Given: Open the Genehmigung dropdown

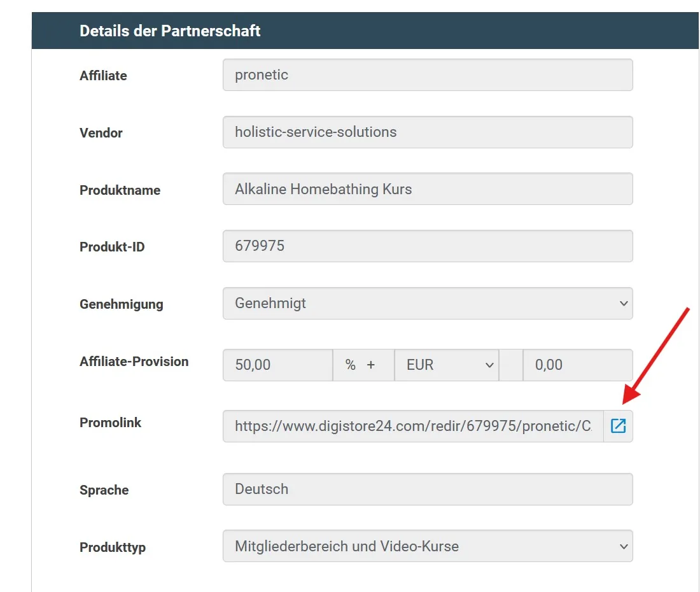Looking at the screenshot, I should (x=428, y=303).
